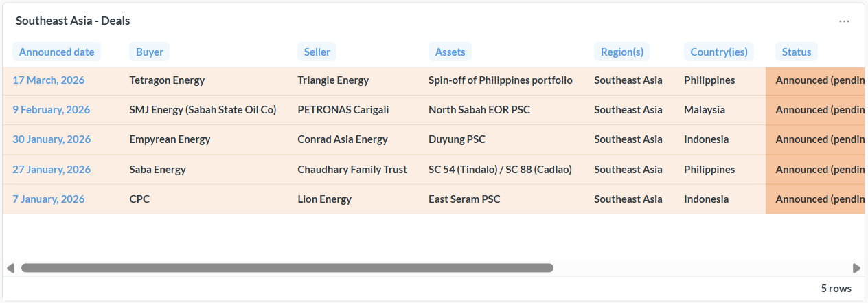Click the Status cell in the CPC row
This screenshot has width=868, height=303.
pyautogui.click(x=815, y=199)
